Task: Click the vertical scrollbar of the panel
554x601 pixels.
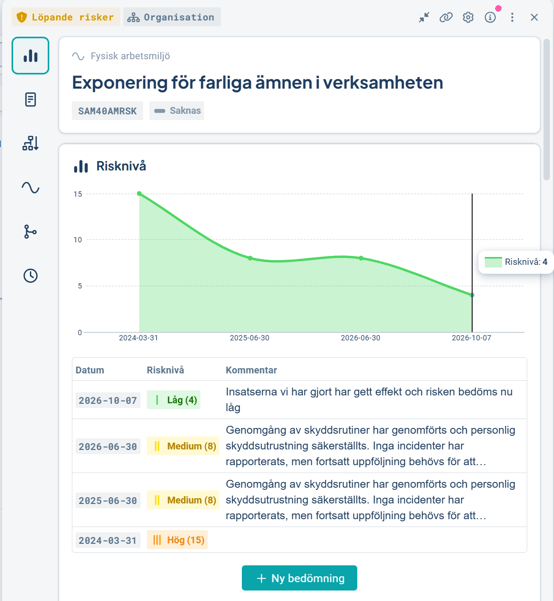Action: (547, 110)
